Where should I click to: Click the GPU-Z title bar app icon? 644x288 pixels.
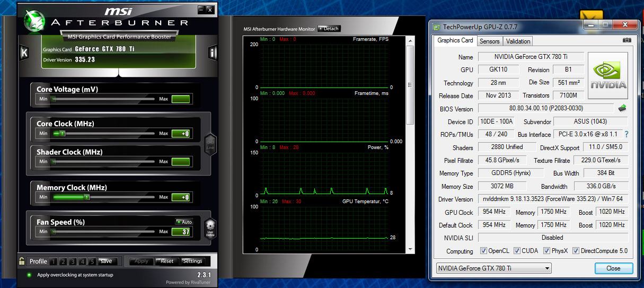(436, 26)
